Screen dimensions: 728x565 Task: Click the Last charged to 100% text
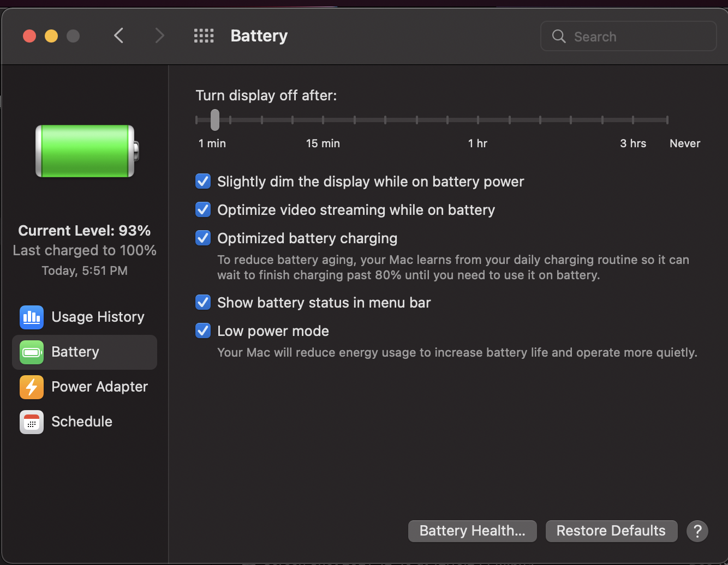85,250
